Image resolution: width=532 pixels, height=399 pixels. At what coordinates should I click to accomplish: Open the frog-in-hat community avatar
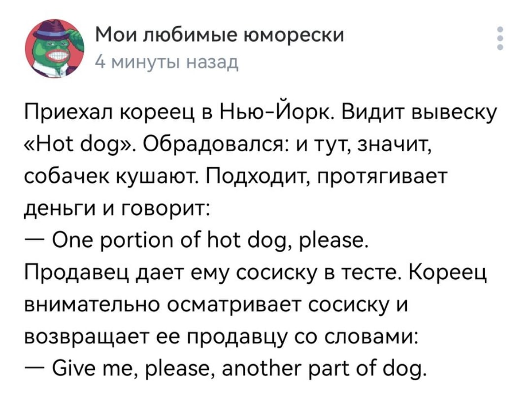(x=54, y=48)
